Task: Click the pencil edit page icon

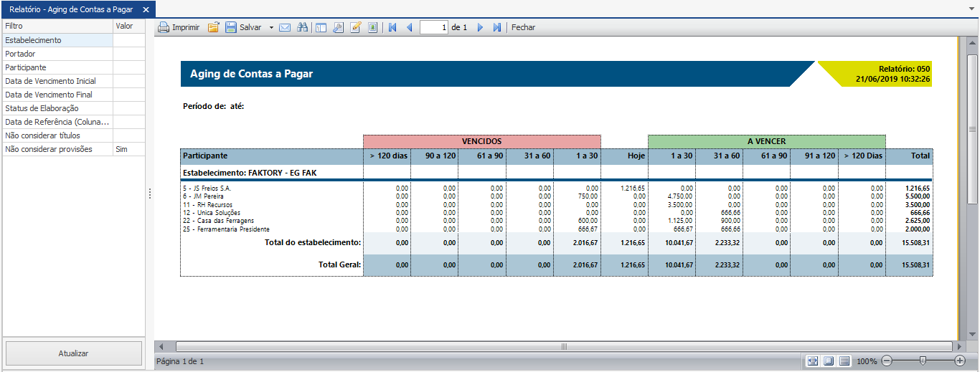Action: click(x=355, y=27)
